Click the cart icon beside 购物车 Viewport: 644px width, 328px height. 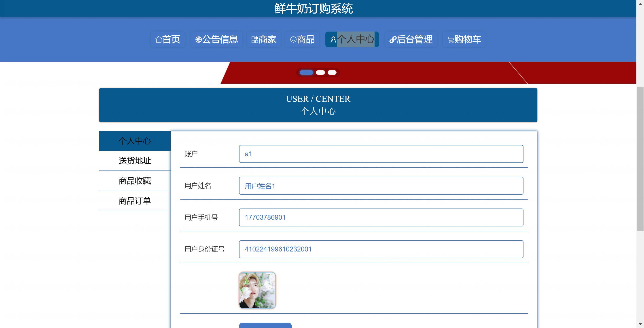[x=451, y=40]
